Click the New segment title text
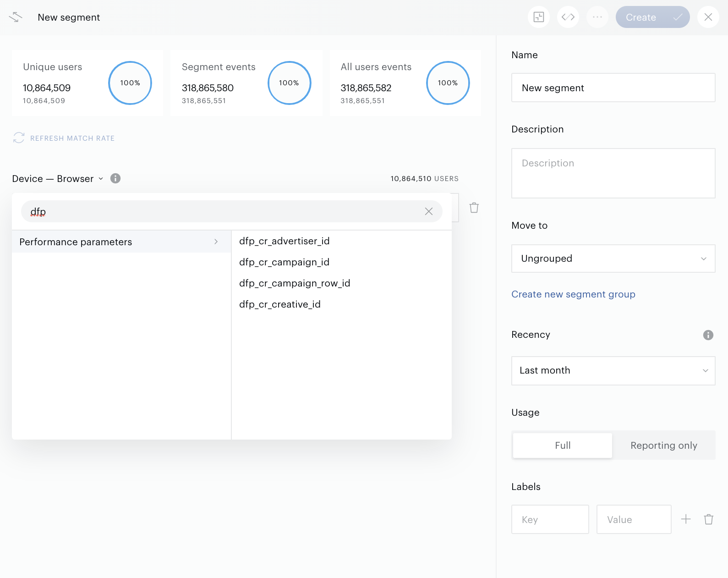 [x=69, y=17]
